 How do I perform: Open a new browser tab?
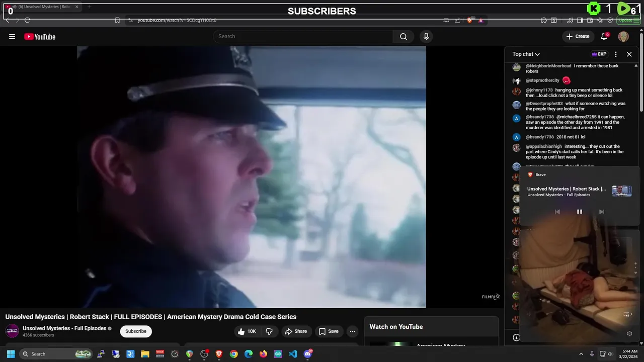89,7
